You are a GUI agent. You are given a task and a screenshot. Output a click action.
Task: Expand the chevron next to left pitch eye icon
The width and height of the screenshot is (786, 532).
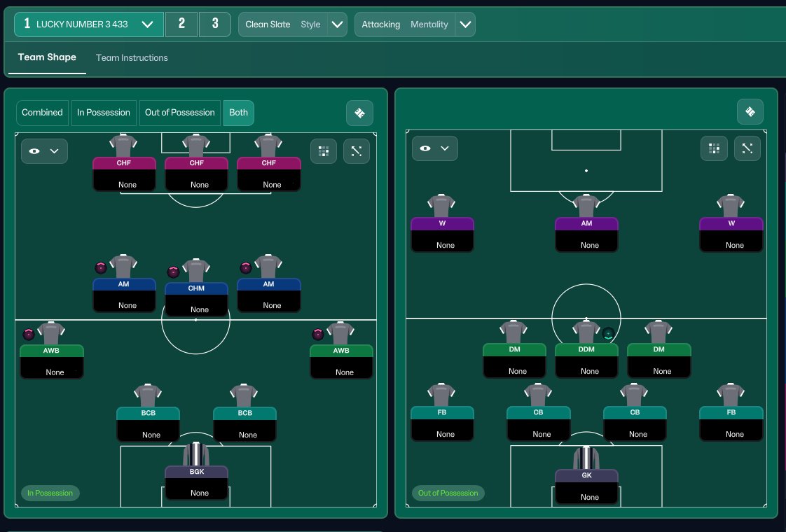point(54,150)
